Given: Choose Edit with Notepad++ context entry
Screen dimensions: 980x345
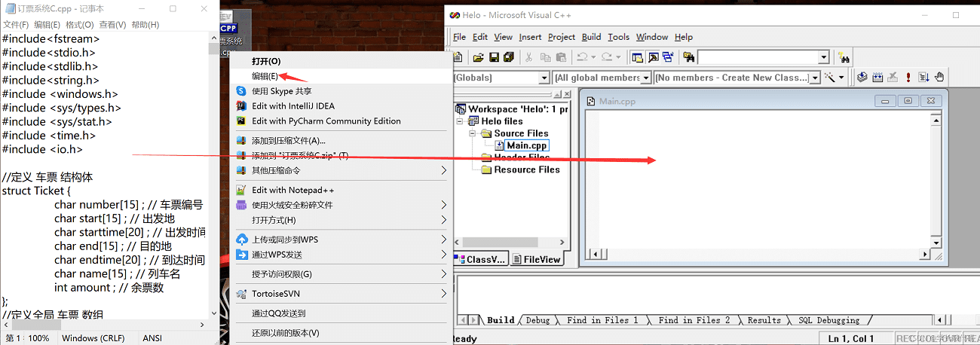Looking at the screenshot, I should (x=341, y=190).
